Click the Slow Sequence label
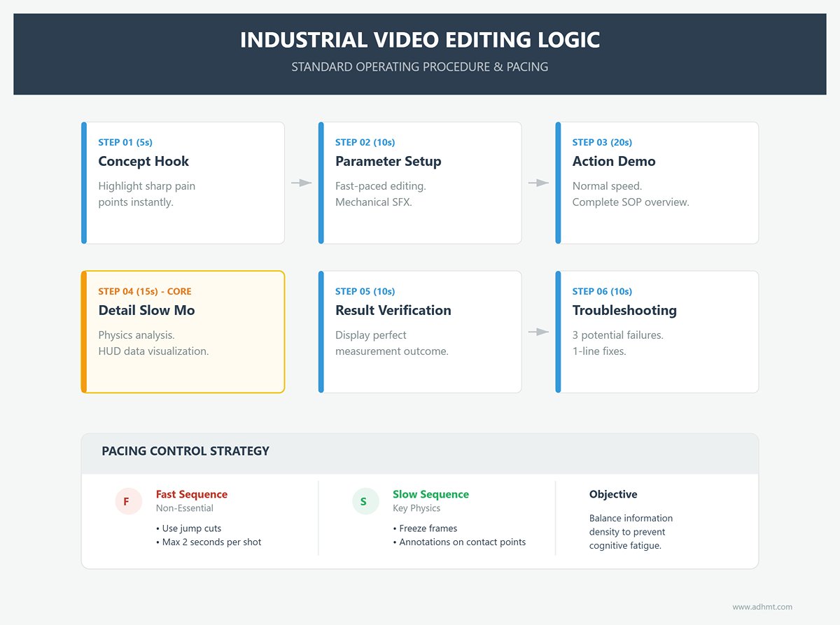Viewport: 840px width, 625px height. (430, 494)
